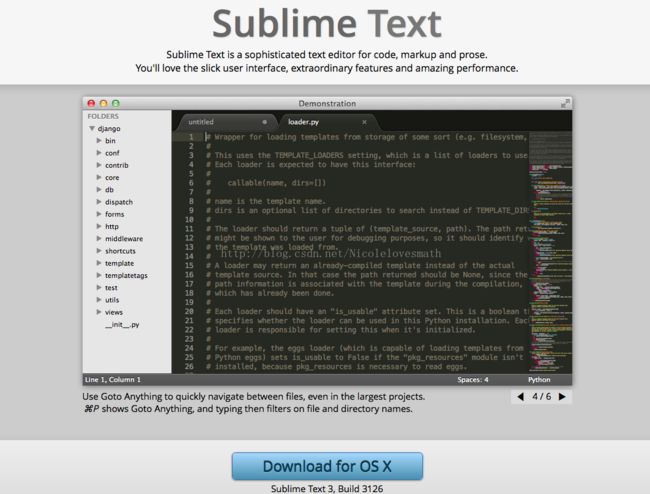Go to the previous slide arrow

pos(520,397)
